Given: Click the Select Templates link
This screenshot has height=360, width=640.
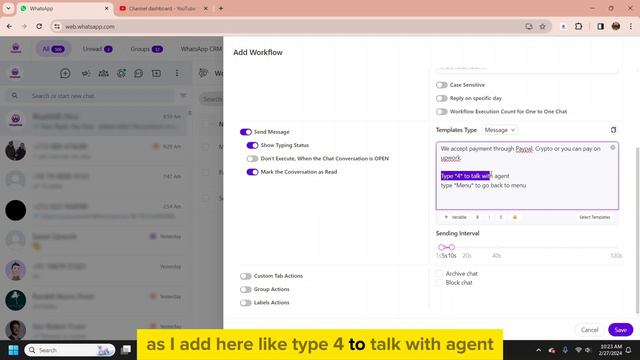Looking at the screenshot, I should 595,217.
